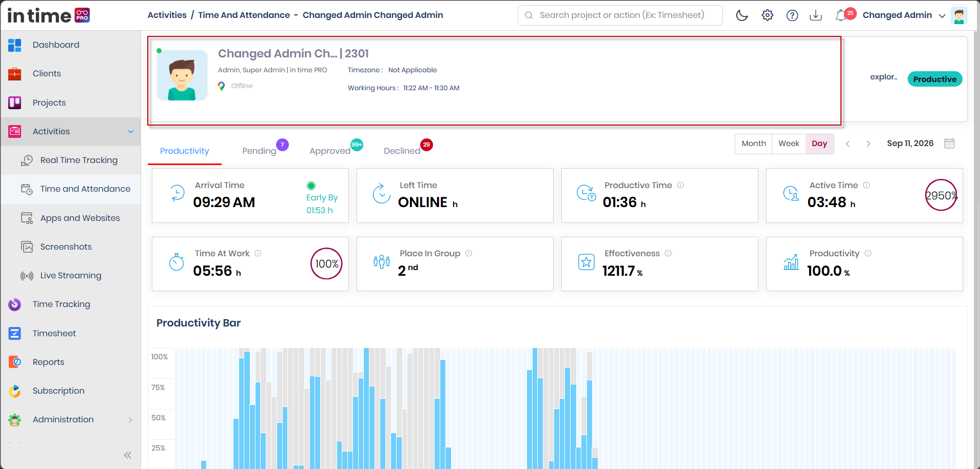Open the calendar date picker icon
Viewport: 980px width, 469px height.
[x=950, y=144]
